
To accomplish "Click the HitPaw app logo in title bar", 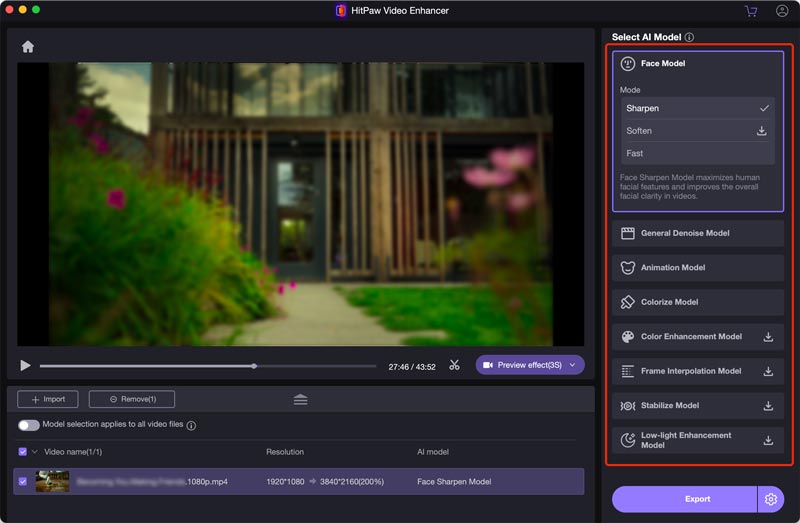I will point(341,11).
